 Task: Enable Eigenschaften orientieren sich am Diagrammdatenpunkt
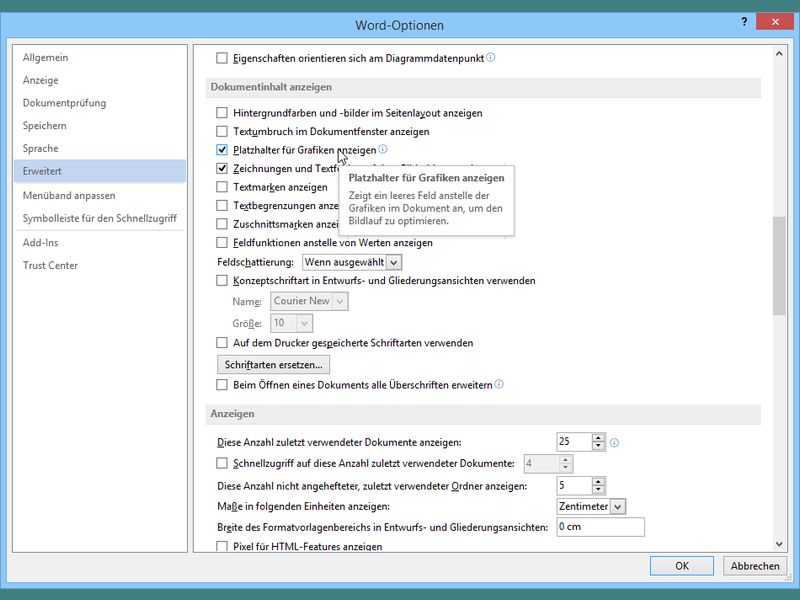coord(221,58)
